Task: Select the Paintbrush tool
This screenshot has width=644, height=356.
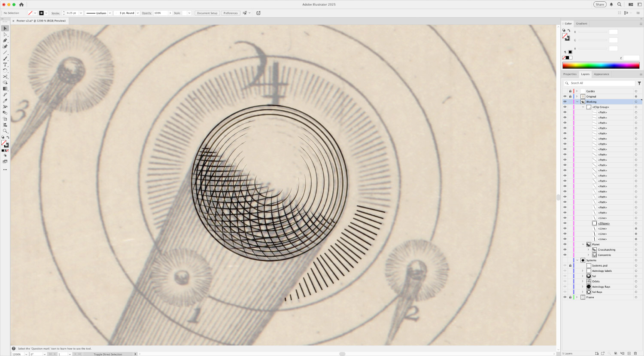Action: pyautogui.click(x=5, y=58)
